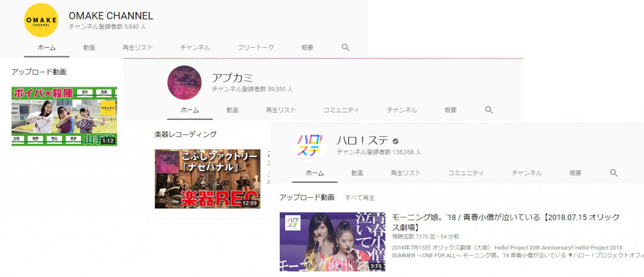Open the アプカミ channel avatar
The width and height of the screenshot is (644, 277).
tap(184, 82)
